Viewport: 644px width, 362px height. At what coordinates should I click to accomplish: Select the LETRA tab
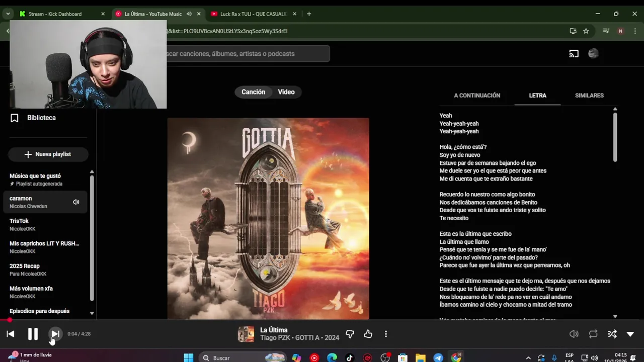tap(537, 96)
